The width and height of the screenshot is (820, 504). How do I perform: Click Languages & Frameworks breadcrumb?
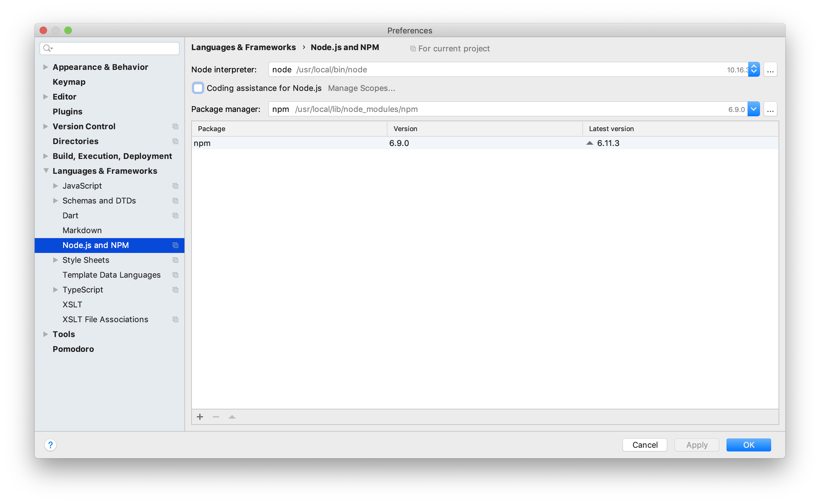[x=244, y=47]
